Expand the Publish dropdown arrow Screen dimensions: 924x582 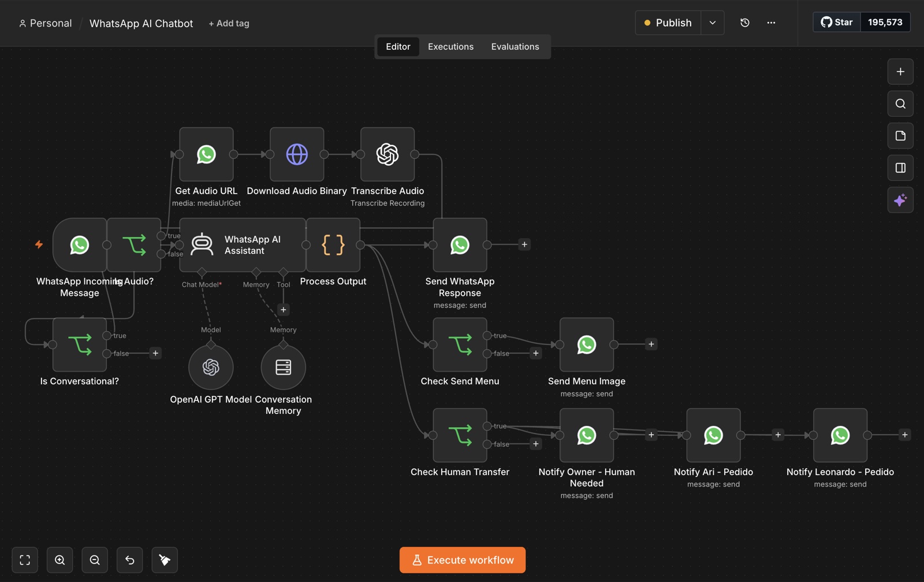tap(713, 23)
